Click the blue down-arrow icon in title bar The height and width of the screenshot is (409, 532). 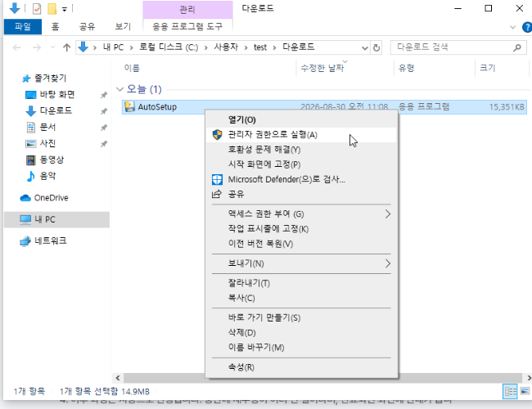coord(15,8)
